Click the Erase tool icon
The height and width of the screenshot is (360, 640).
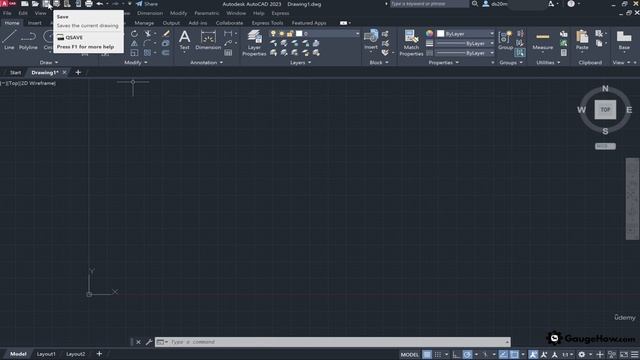(x=166, y=34)
